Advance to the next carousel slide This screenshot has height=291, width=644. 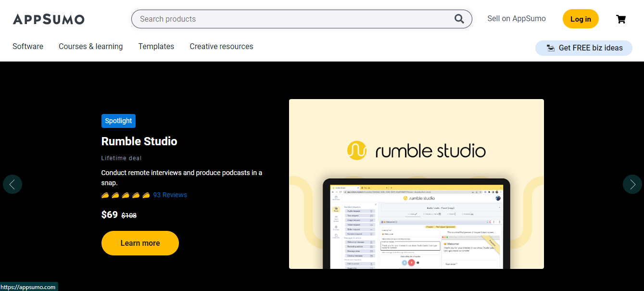click(632, 184)
